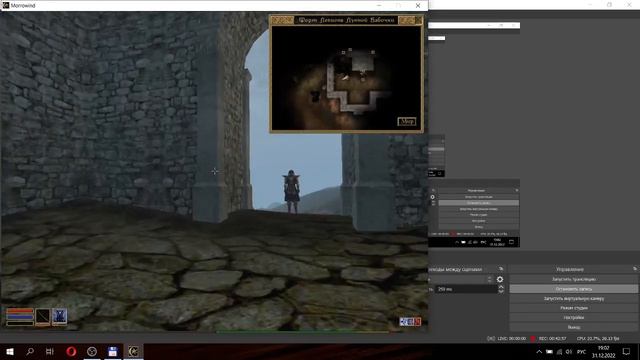Click the player character standing in archway
The image size is (640, 360).
(291, 191)
